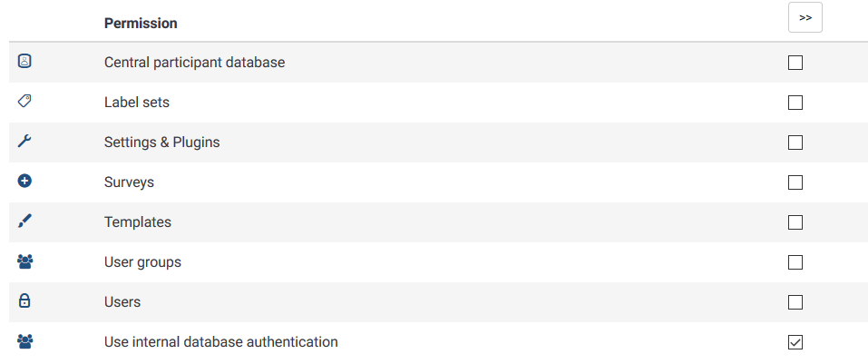The image size is (868, 364).
Task: Expand columns with the >> button
Action: coord(805,18)
